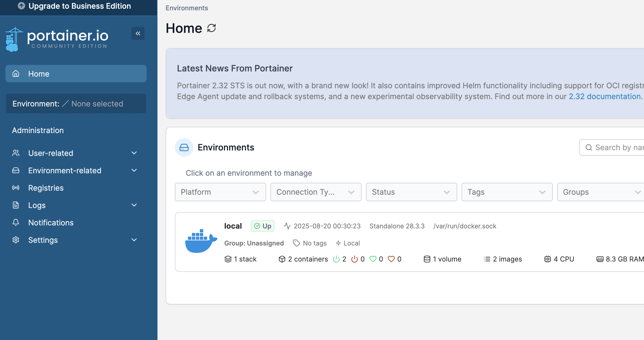Open Environment-related sidebar section

pyautogui.click(x=76, y=170)
